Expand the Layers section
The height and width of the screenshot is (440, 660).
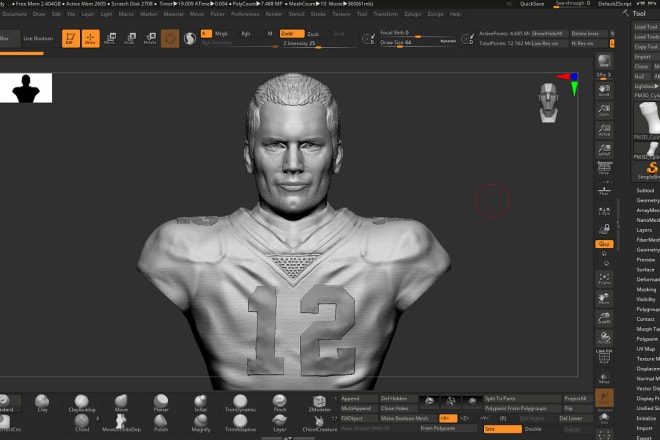coord(644,230)
